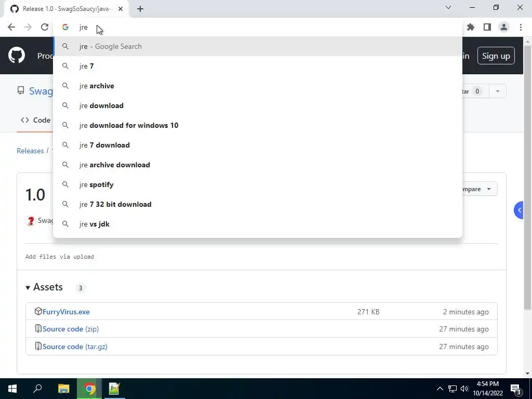
Task: Collapse the Assets section triangle
Action: pyautogui.click(x=28, y=288)
